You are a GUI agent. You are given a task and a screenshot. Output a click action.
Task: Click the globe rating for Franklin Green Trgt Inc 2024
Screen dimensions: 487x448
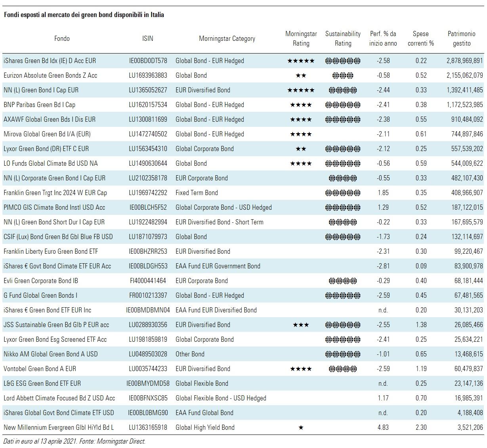click(343, 193)
